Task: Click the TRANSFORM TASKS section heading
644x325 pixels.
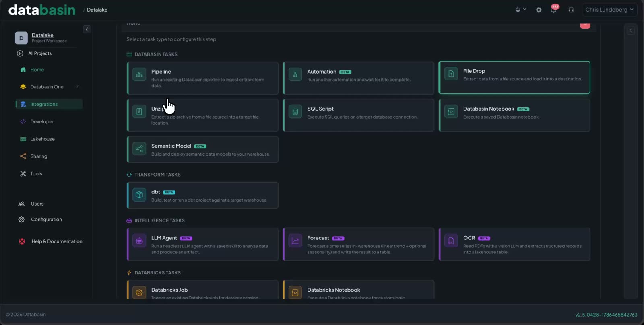Action: [157, 175]
